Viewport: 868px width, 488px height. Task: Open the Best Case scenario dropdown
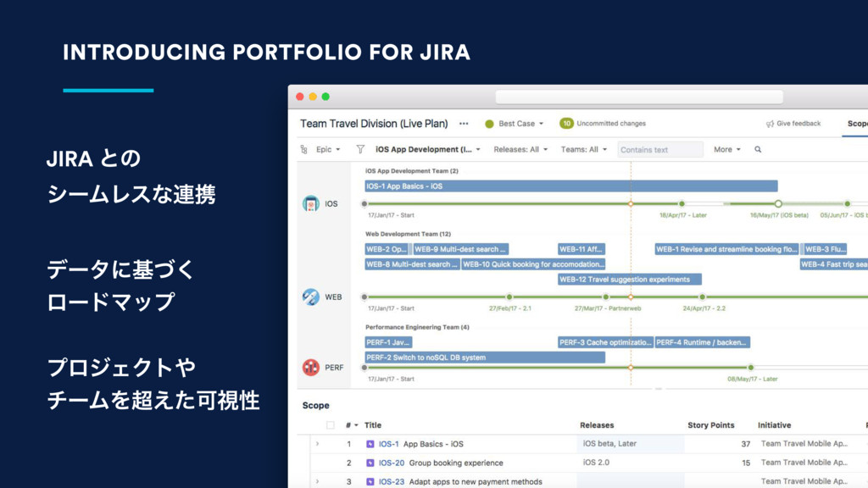(x=521, y=124)
